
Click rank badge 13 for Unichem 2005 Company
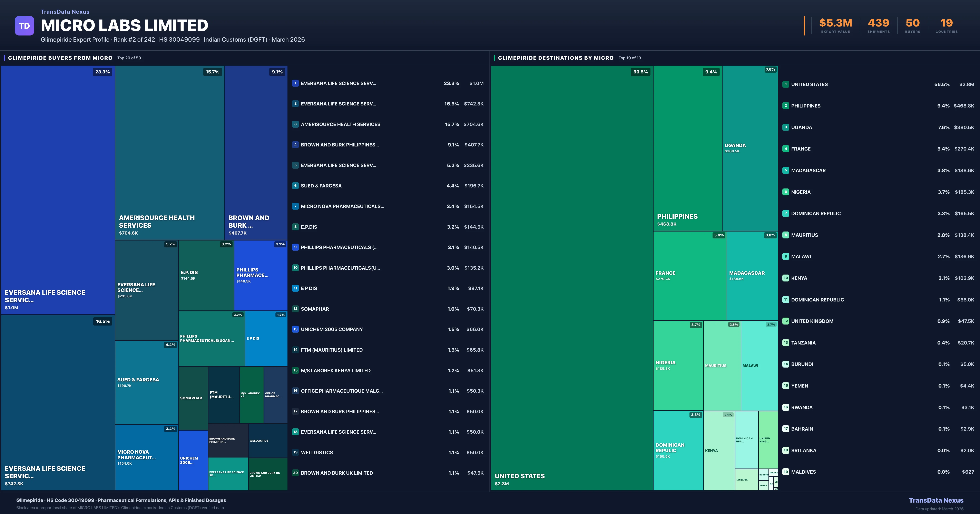(x=295, y=329)
